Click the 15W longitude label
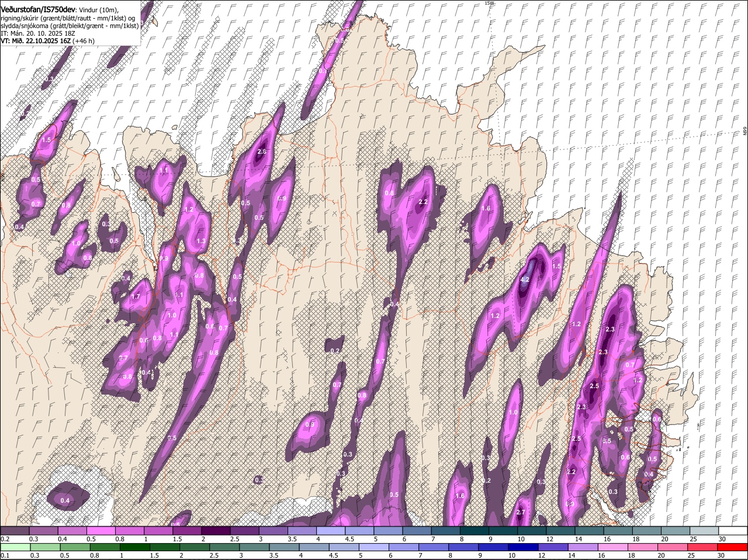 click(489, 3)
